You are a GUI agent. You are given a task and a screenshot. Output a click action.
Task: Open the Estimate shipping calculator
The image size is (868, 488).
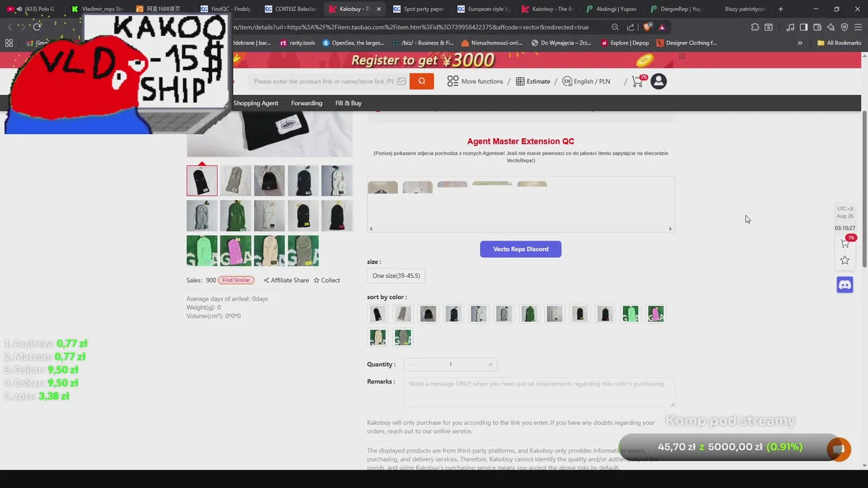click(x=533, y=81)
